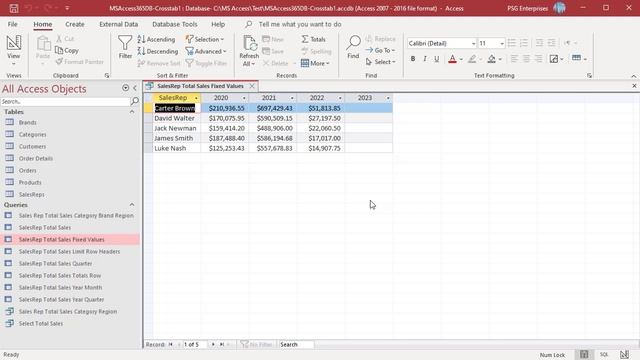Switch to the Home ribbon tab

point(42,24)
